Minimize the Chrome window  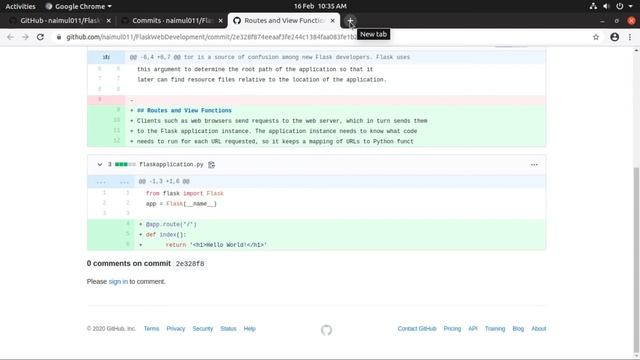(x=602, y=20)
